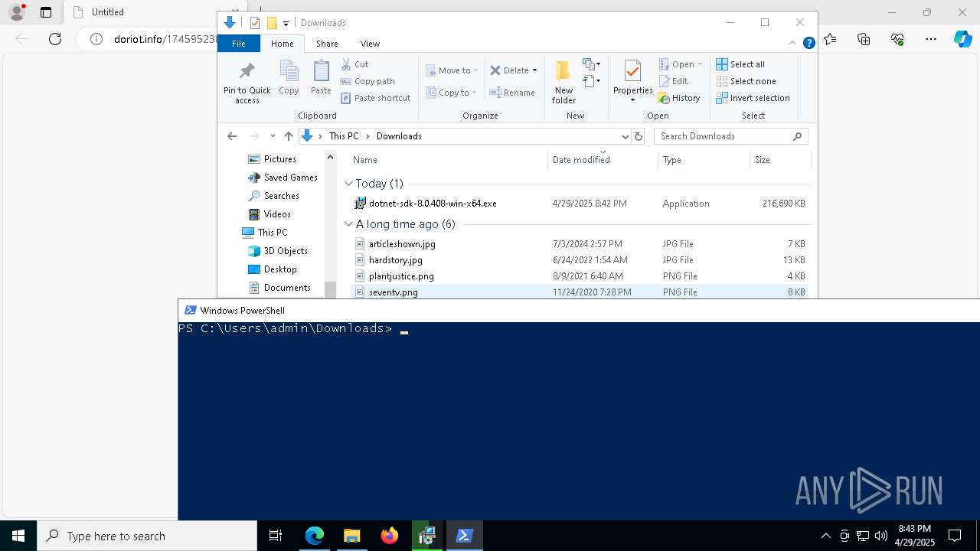Switch to the View ribbon tab

pyautogui.click(x=370, y=44)
